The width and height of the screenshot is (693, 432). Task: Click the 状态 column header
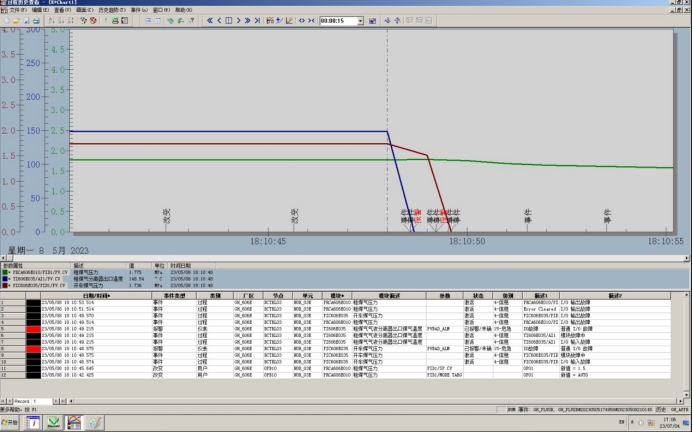pos(478,295)
